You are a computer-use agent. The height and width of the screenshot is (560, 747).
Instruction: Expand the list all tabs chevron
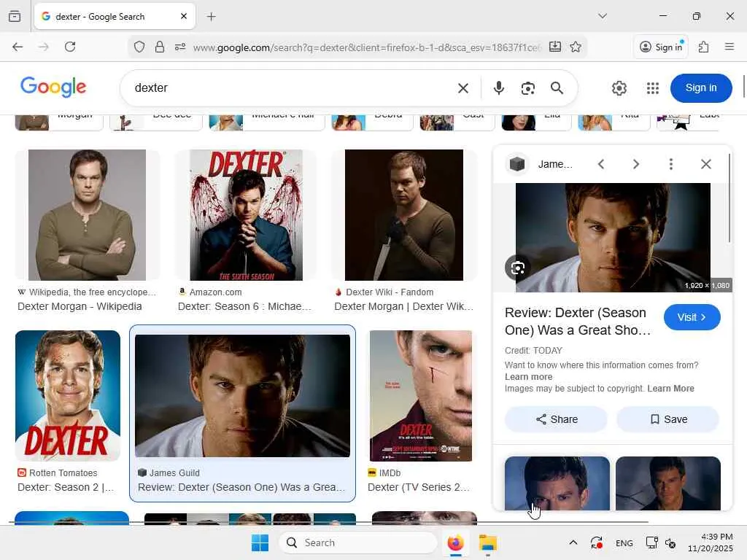[603, 16]
